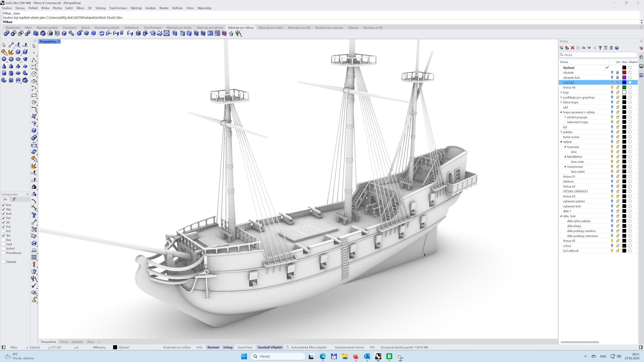Click the New Sublayer icon
The image size is (644, 362).
(567, 48)
